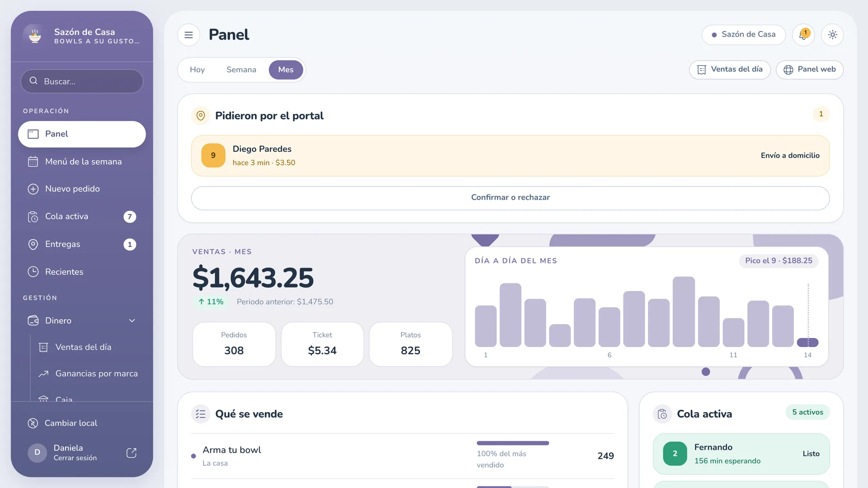Open Fernando's order in Cola activa
The height and width of the screenshot is (488, 868).
tap(741, 454)
